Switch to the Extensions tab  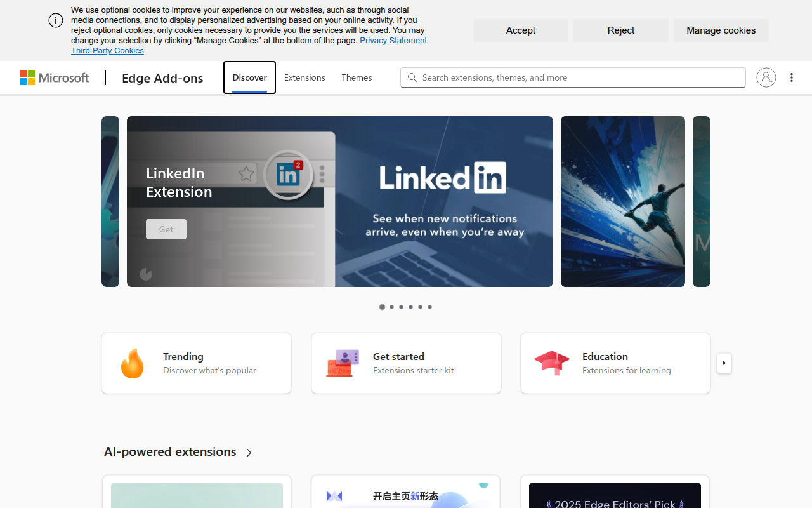pos(304,77)
